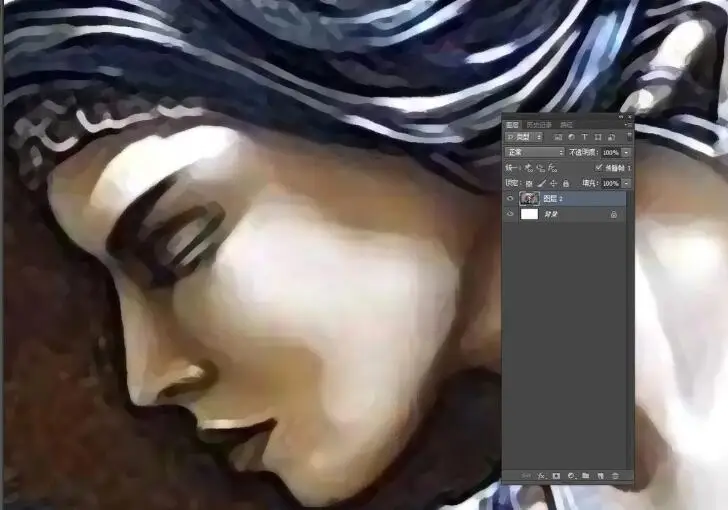The height and width of the screenshot is (510, 728).
Task: Open the Layers panel flyout menu
Action: (627, 124)
